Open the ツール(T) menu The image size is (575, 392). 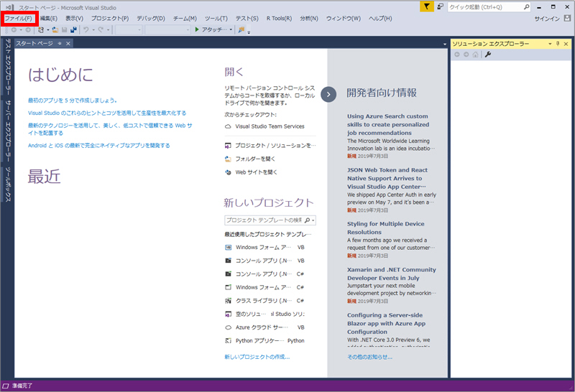pyautogui.click(x=216, y=19)
